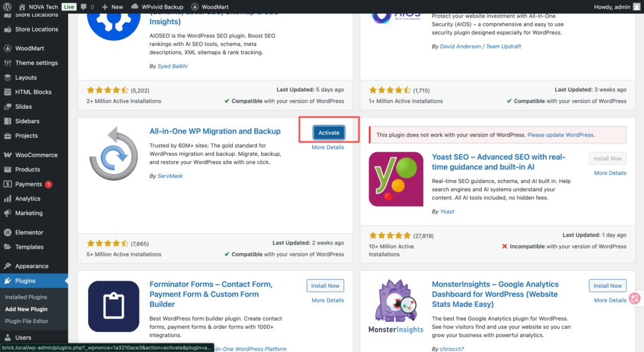
Task: Open Yoast SEO plugin title link
Action: (x=498, y=162)
